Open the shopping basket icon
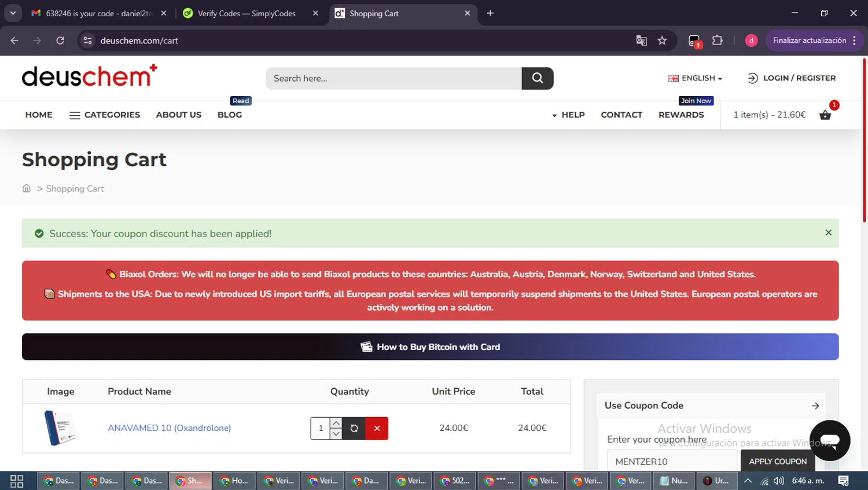Image resolution: width=868 pixels, height=490 pixels. click(x=825, y=115)
